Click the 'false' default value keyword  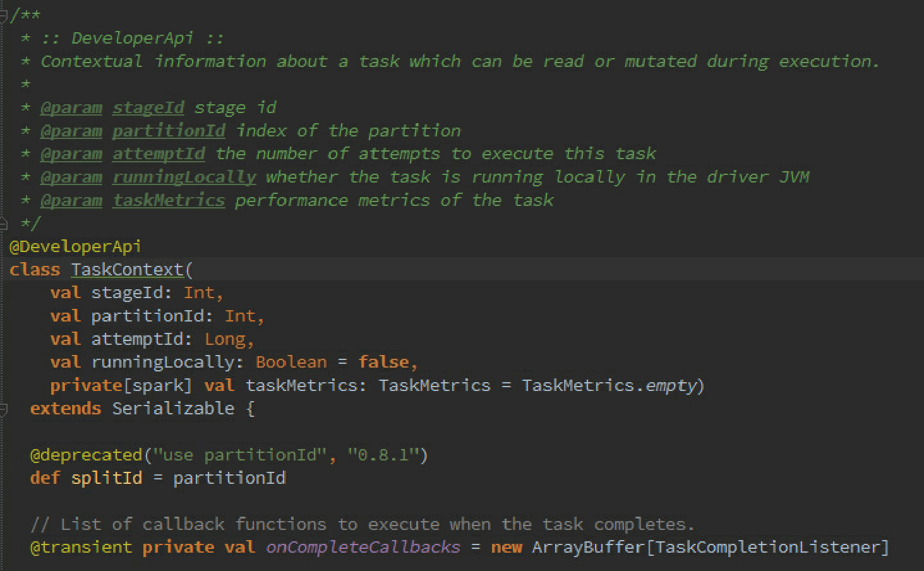pyautogui.click(x=383, y=362)
